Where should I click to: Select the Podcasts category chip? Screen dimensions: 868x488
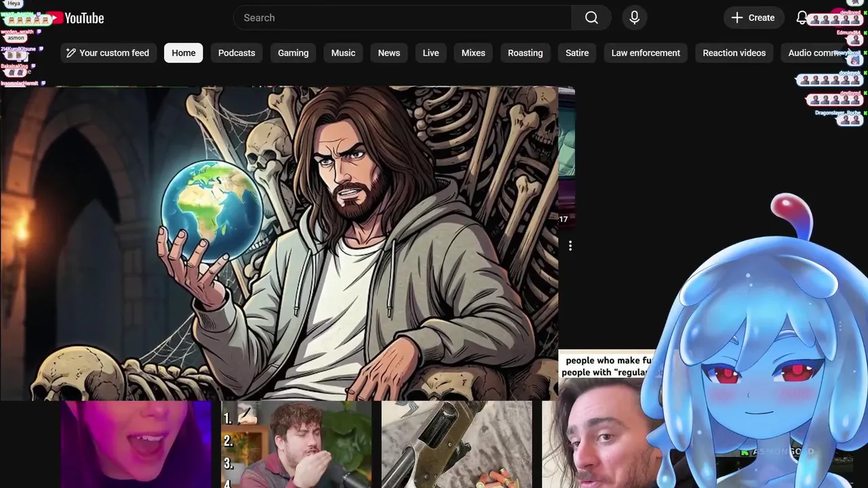coord(237,53)
